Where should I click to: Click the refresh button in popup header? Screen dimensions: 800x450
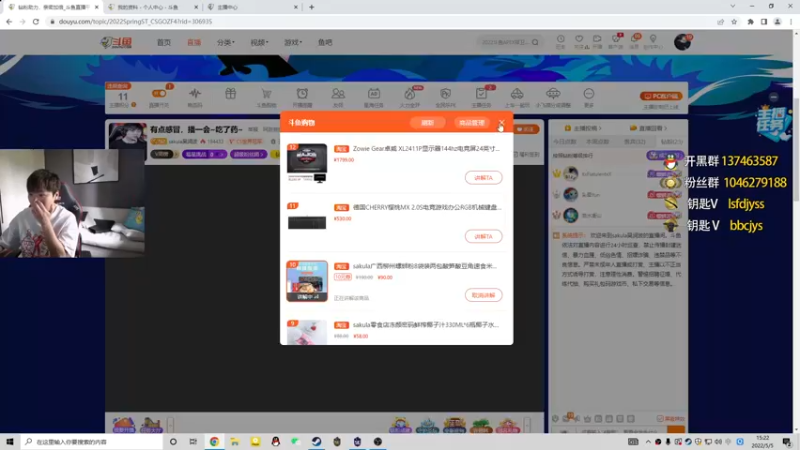427,123
